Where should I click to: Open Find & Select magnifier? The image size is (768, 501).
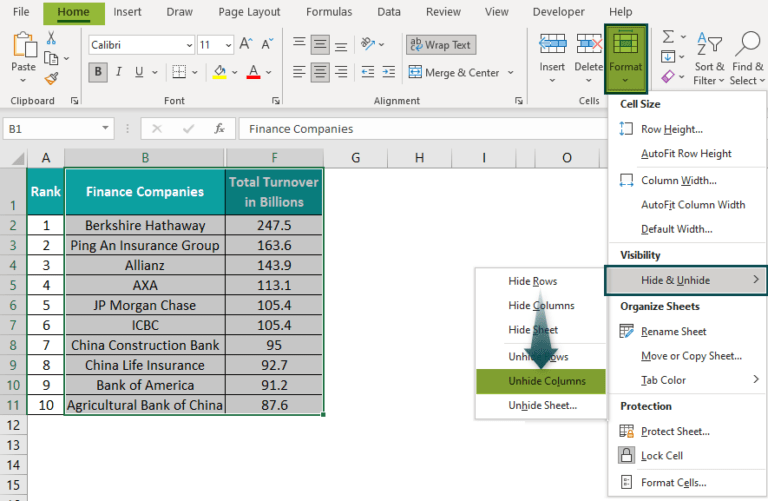click(747, 58)
